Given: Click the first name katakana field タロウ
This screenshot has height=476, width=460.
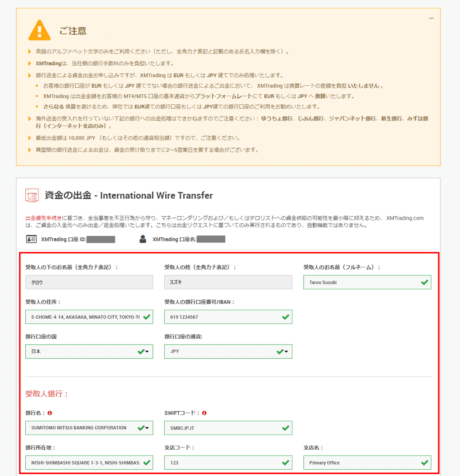Looking at the screenshot, I should pyautogui.click(x=89, y=282).
